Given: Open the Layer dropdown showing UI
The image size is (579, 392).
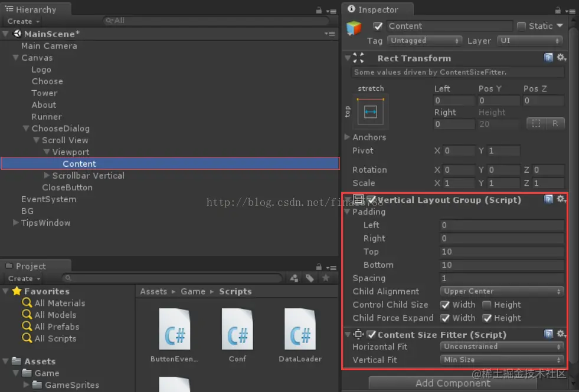Looking at the screenshot, I should coord(530,41).
